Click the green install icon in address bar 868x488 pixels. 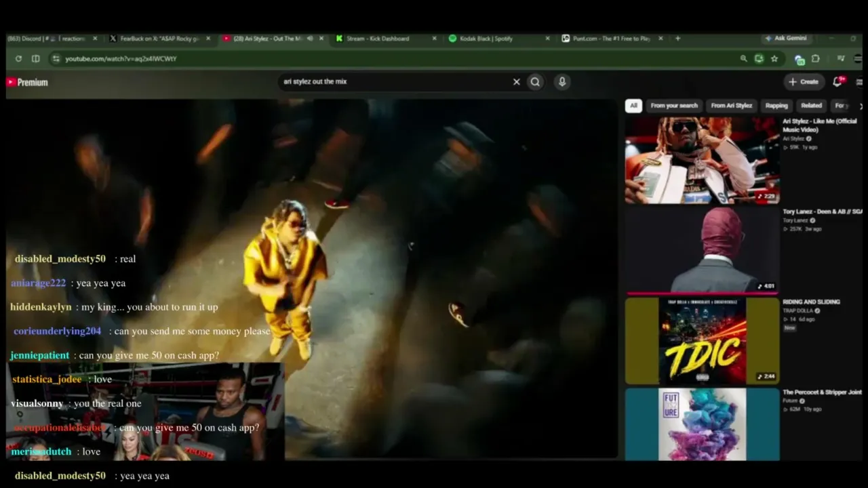(759, 59)
